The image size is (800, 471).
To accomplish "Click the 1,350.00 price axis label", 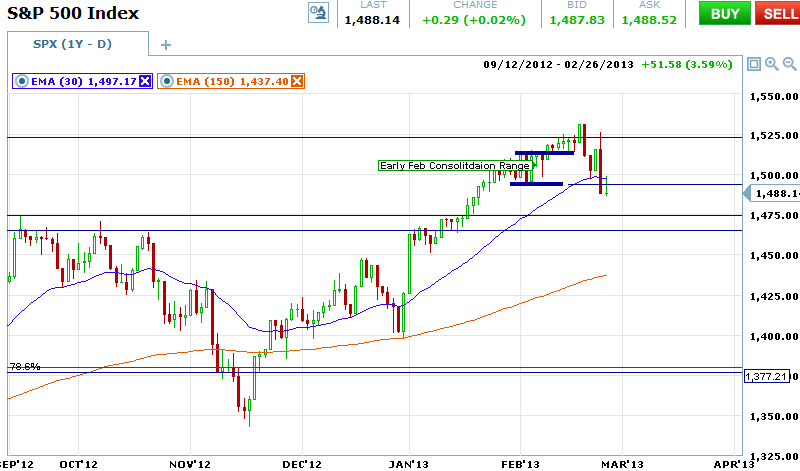I will 774,417.
